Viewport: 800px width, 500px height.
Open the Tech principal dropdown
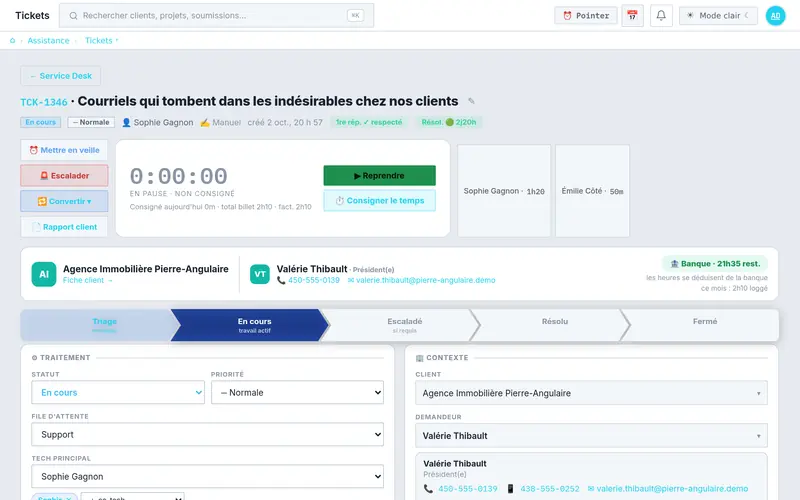[208, 476]
